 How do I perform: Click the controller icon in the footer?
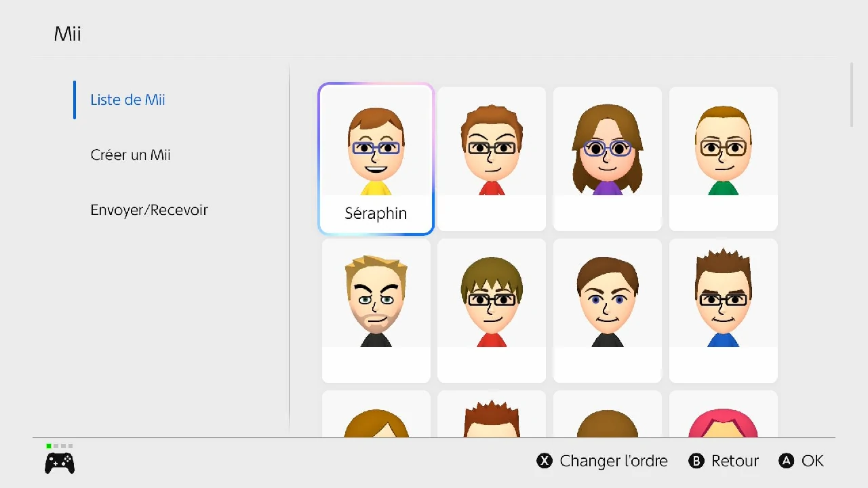(x=60, y=463)
